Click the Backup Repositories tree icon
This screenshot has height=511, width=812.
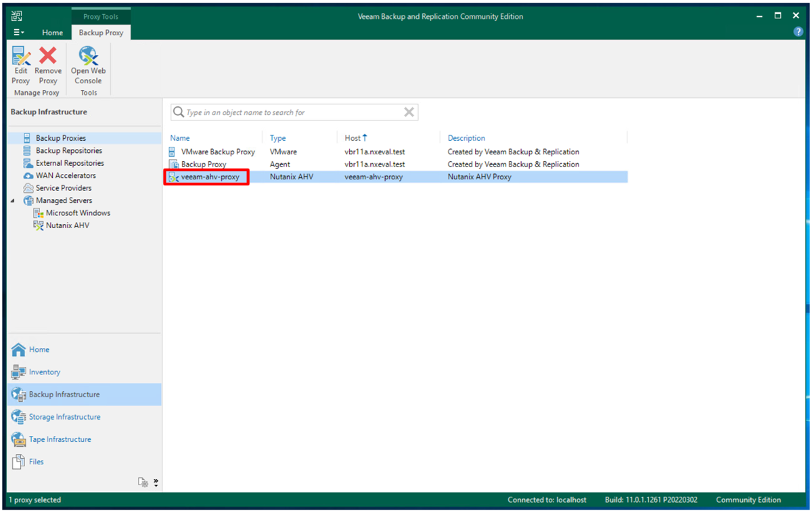tap(27, 150)
